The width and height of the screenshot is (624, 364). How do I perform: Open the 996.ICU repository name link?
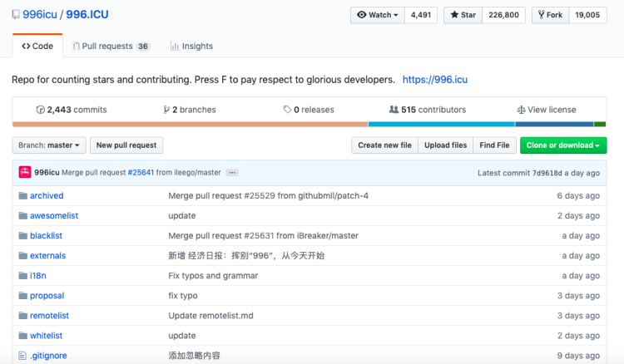87,14
